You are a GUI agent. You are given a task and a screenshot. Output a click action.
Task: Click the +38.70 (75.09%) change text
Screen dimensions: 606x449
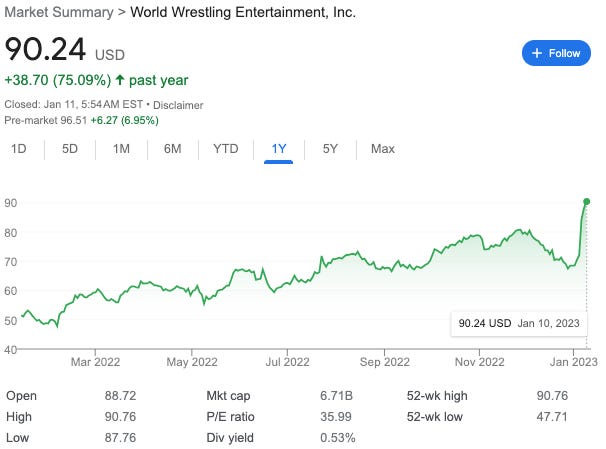pyautogui.click(x=58, y=80)
